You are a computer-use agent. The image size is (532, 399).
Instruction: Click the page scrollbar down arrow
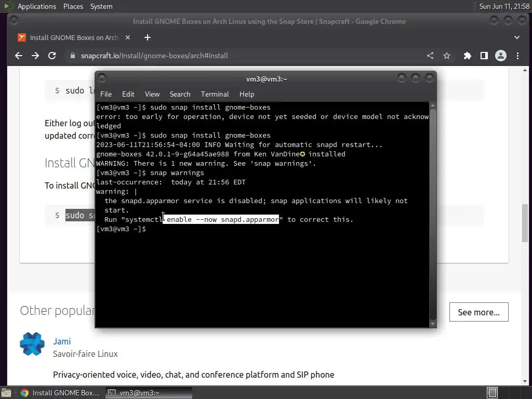tap(525, 381)
